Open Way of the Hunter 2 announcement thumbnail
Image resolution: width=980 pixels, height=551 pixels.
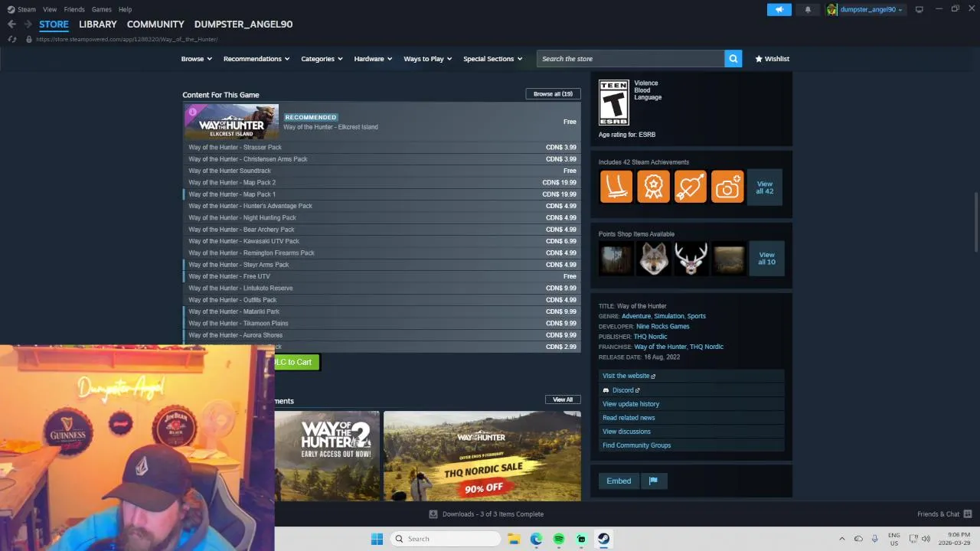click(x=327, y=456)
